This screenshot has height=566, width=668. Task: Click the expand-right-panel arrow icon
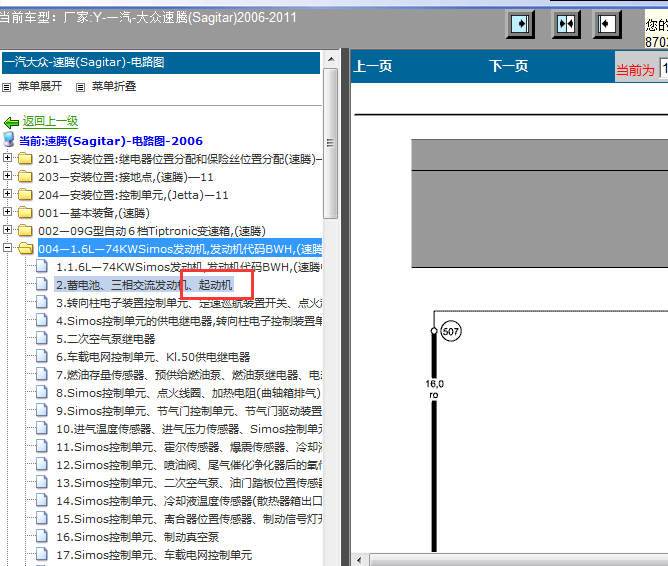click(520, 24)
